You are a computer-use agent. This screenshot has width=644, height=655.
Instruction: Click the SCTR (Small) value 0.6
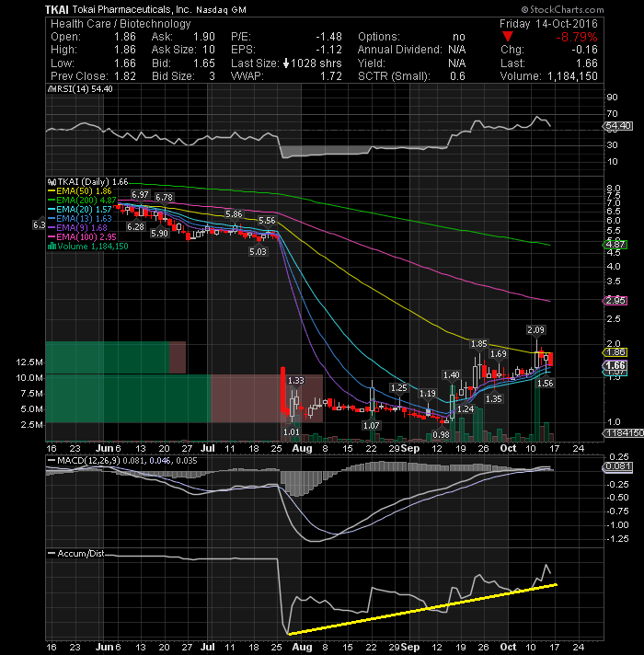click(x=458, y=76)
